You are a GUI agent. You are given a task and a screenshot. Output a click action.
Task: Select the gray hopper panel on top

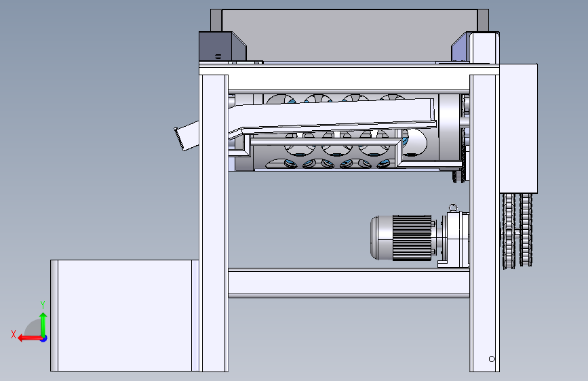click(349, 35)
